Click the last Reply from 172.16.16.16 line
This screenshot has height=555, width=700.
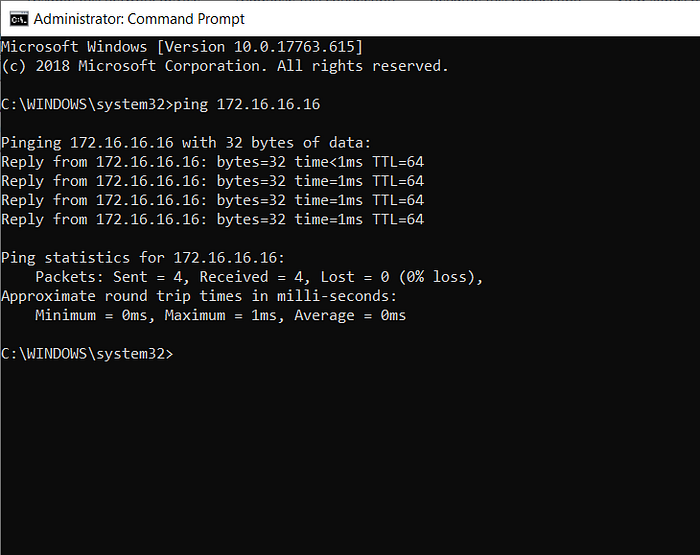click(212, 220)
